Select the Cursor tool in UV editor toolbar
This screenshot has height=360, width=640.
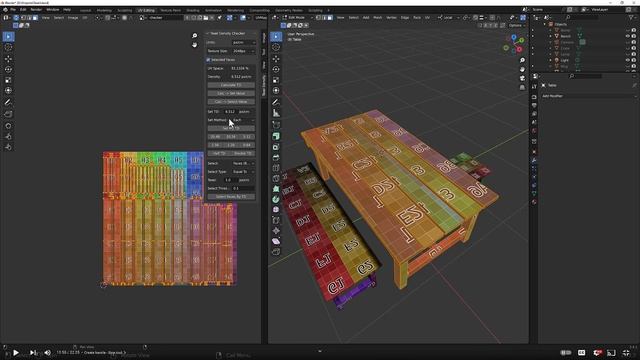point(8,47)
